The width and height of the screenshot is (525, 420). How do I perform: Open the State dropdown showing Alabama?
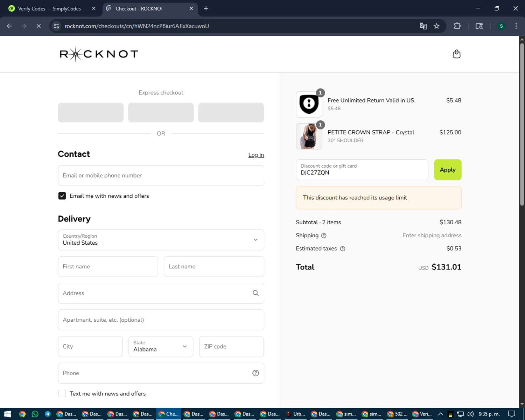click(x=161, y=346)
